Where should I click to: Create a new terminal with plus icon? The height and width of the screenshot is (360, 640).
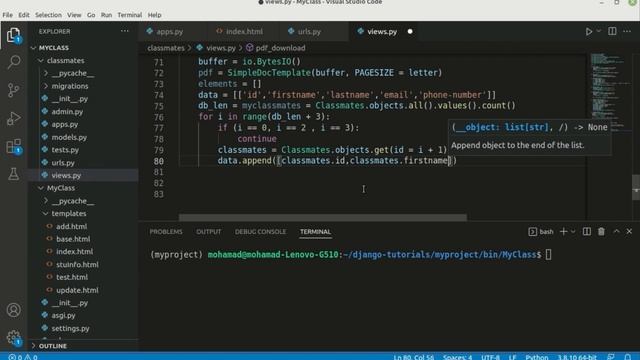pyautogui.click(x=563, y=231)
